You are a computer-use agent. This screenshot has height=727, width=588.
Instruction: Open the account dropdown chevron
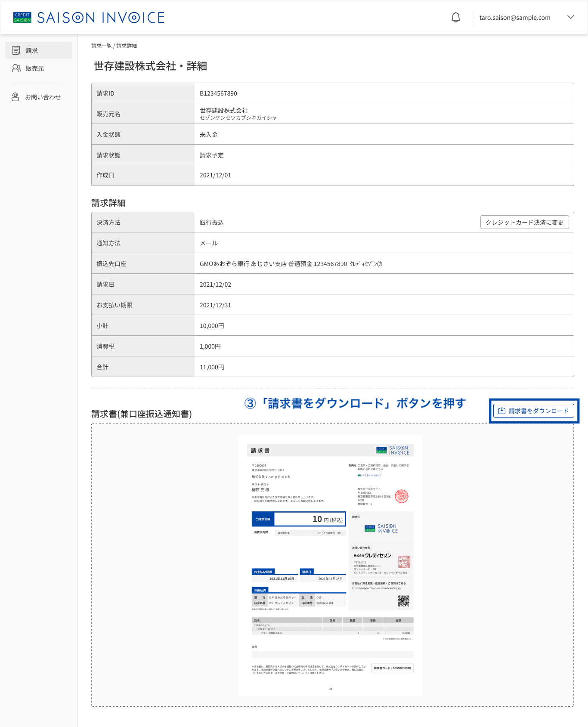(571, 17)
